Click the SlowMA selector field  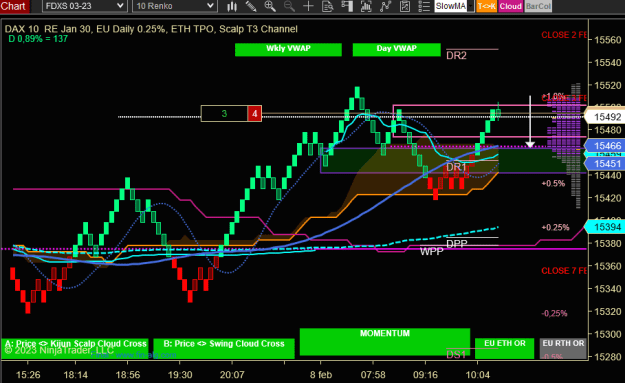point(450,6)
